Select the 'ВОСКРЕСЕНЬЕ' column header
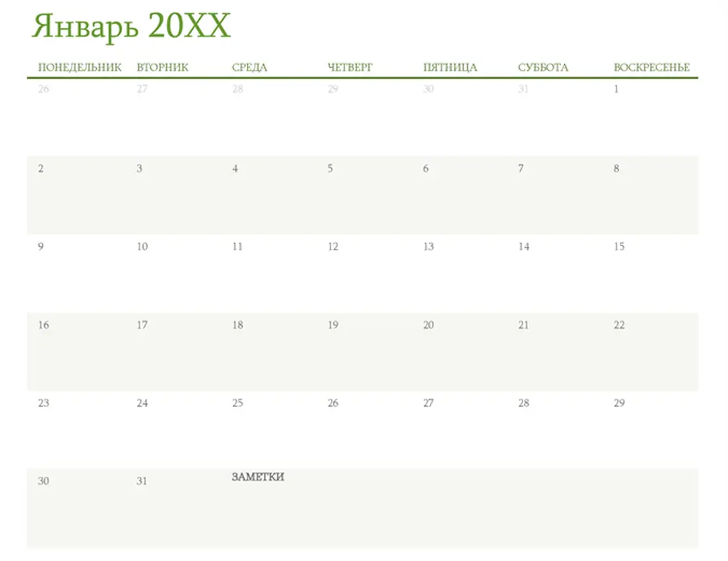 coord(652,67)
